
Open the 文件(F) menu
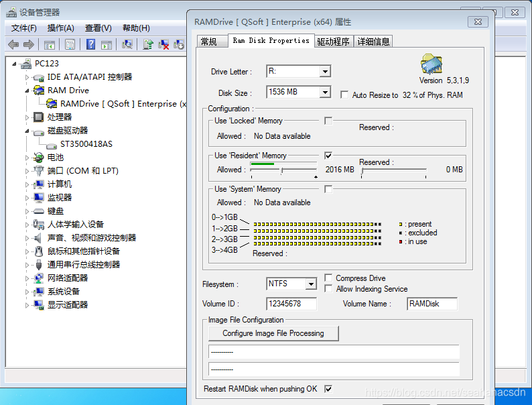(x=23, y=28)
